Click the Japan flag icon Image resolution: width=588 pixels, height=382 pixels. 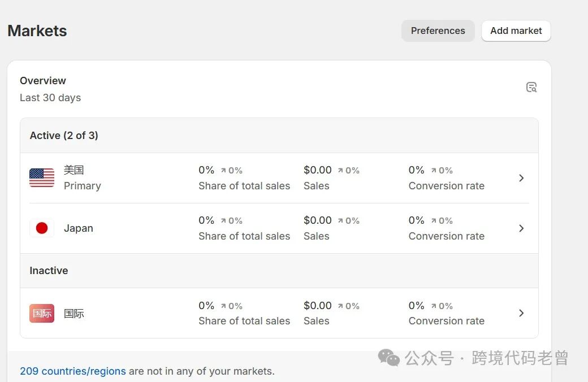pyautogui.click(x=42, y=228)
